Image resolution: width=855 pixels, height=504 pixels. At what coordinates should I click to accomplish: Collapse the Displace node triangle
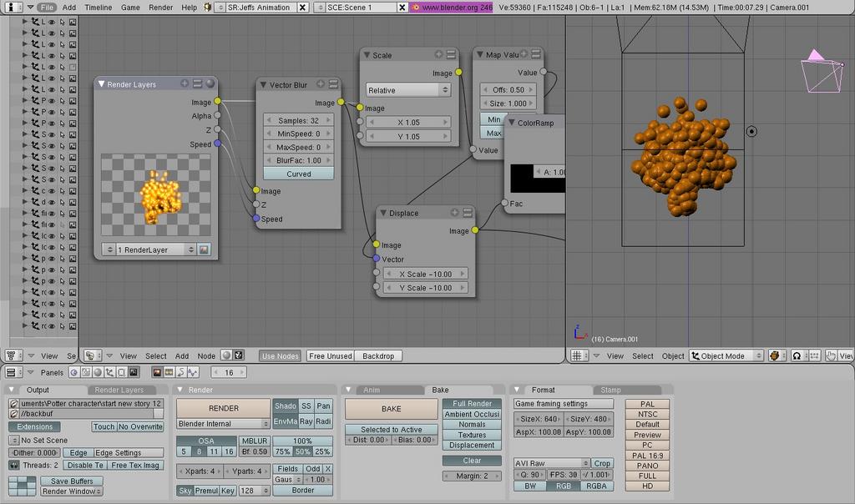point(383,213)
